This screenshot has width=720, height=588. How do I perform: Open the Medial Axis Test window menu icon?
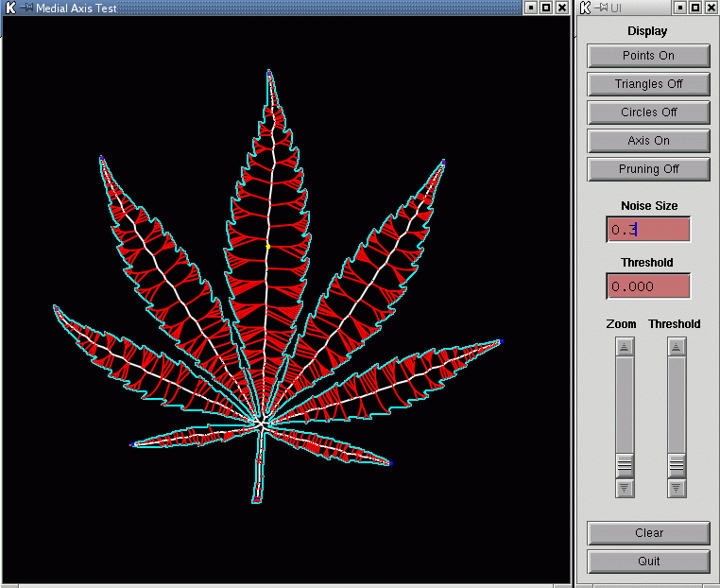pyautogui.click(x=10, y=8)
